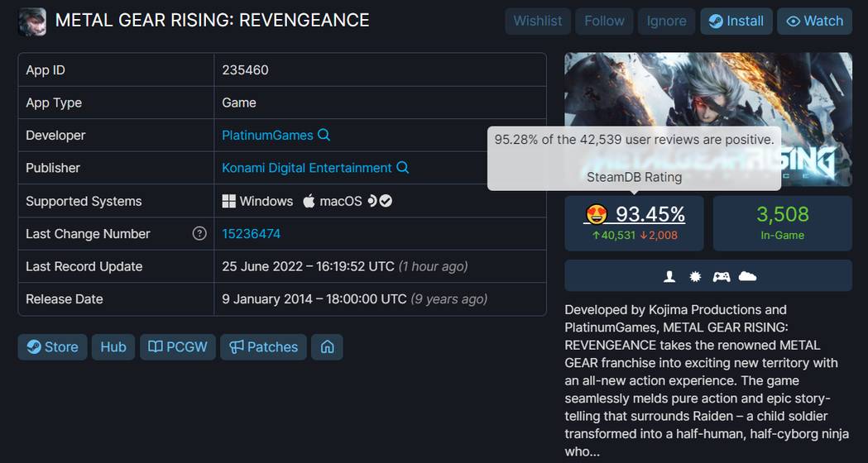Click the 'Publisher' row label
The height and width of the screenshot is (463, 868).
coord(53,168)
